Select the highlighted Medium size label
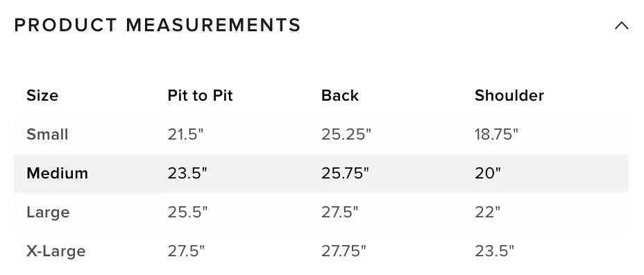This screenshot has height=275, width=644. point(57,173)
